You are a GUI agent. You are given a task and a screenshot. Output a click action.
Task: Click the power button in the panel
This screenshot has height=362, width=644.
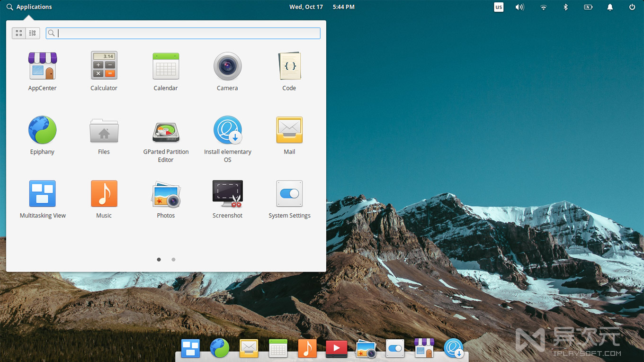[x=632, y=7]
